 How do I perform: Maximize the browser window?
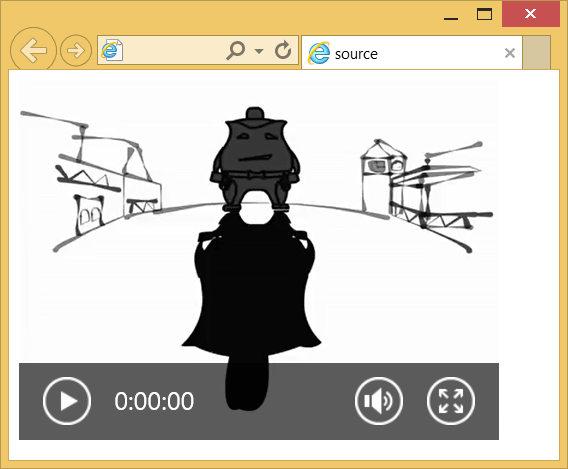point(484,14)
